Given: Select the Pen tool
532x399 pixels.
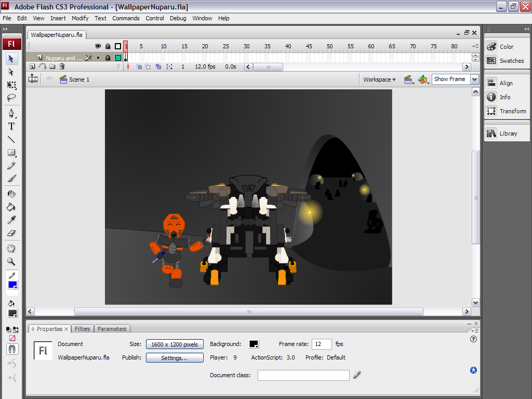Looking at the screenshot, I should click(11, 113).
